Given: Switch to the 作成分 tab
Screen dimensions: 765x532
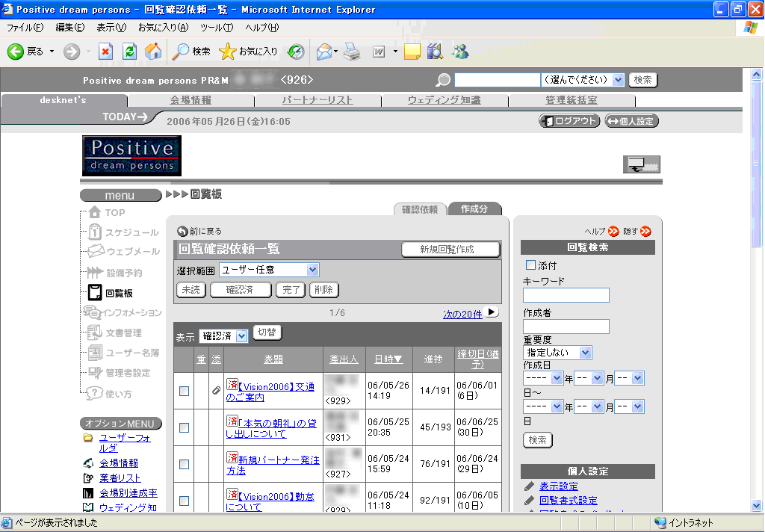Looking at the screenshot, I should pyautogui.click(x=474, y=209).
